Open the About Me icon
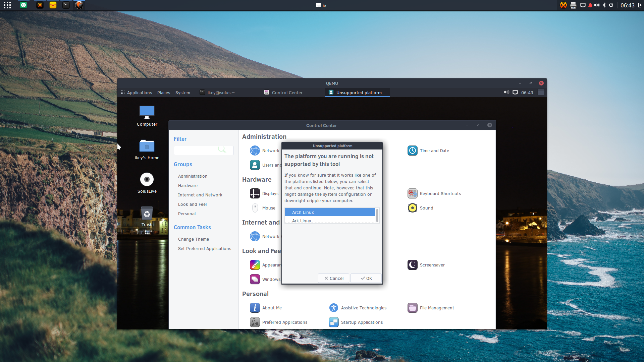The image size is (644, 362). (255, 308)
